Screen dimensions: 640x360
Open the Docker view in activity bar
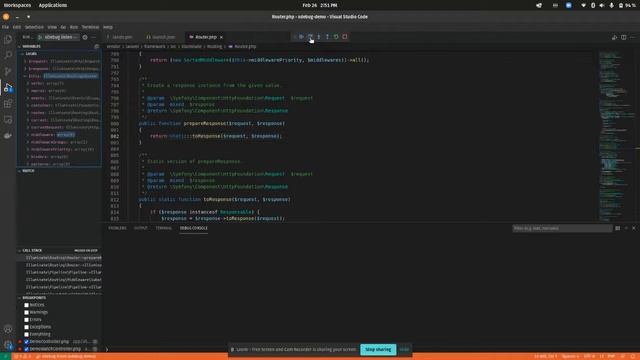tap(8, 136)
